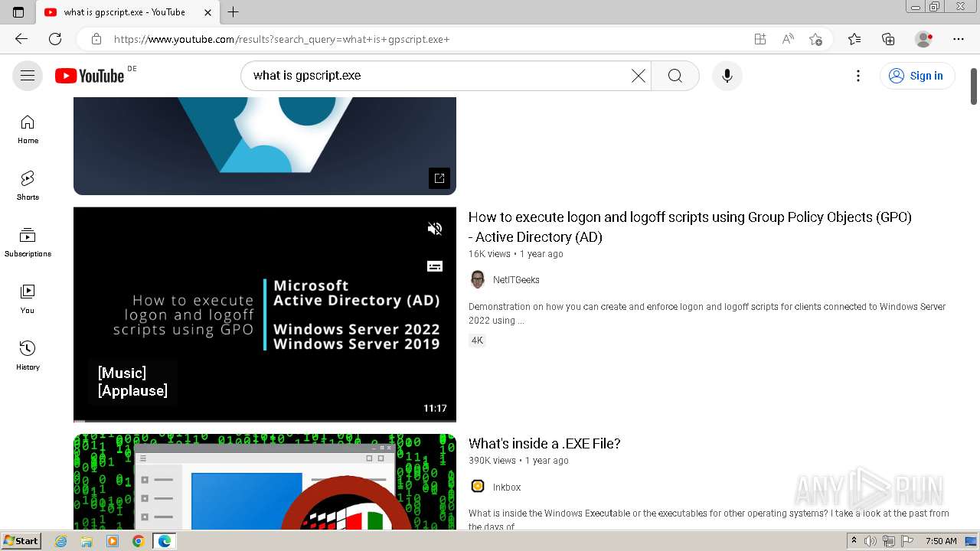Open the apps/extensions icon in address bar
Image resolution: width=980 pixels, height=551 pixels.
click(x=760, y=39)
